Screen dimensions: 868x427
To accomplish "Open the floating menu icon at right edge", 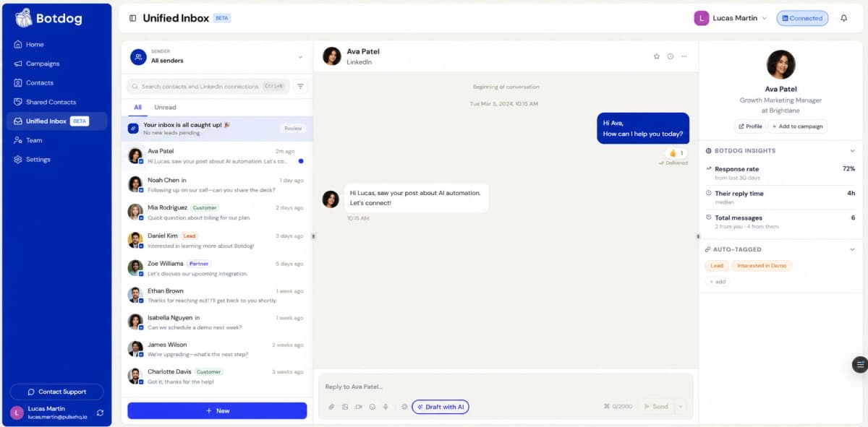I will 859,365.
